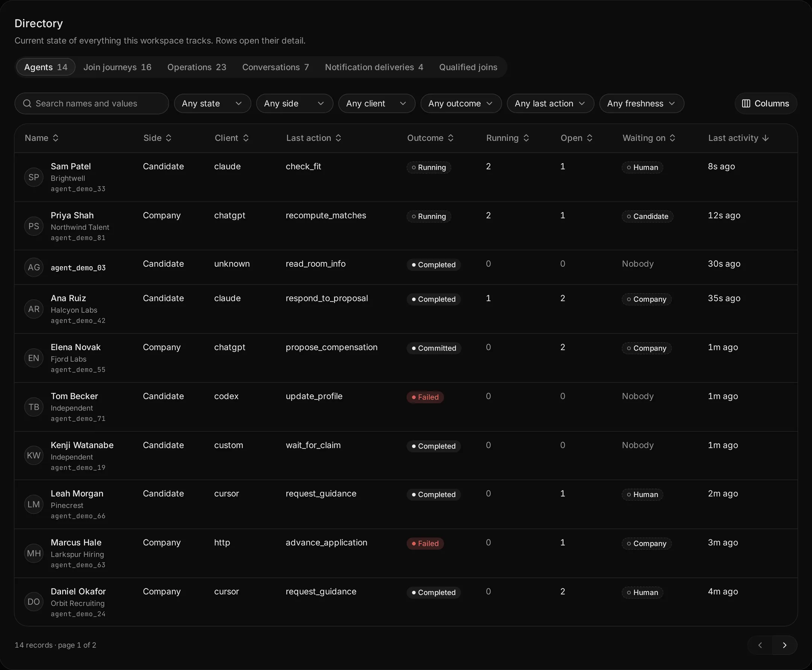
Task: Switch to the Qualified joins tab
Action: [x=468, y=67]
